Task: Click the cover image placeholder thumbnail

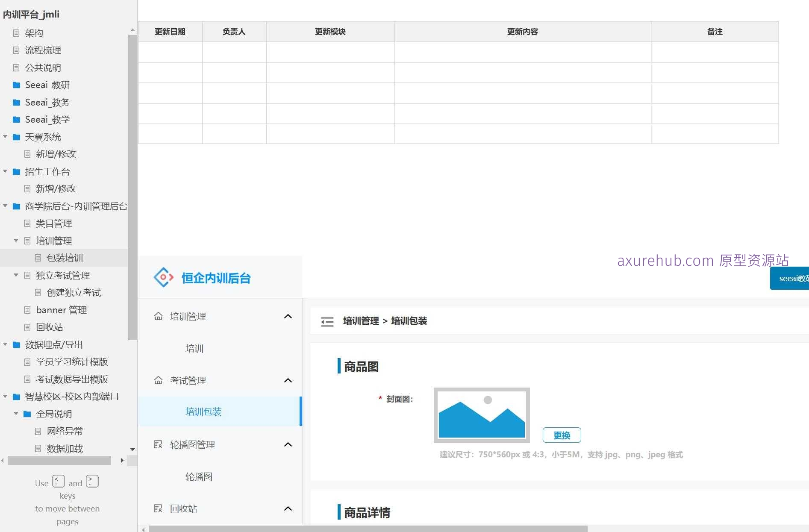Action: tap(482, 415)
